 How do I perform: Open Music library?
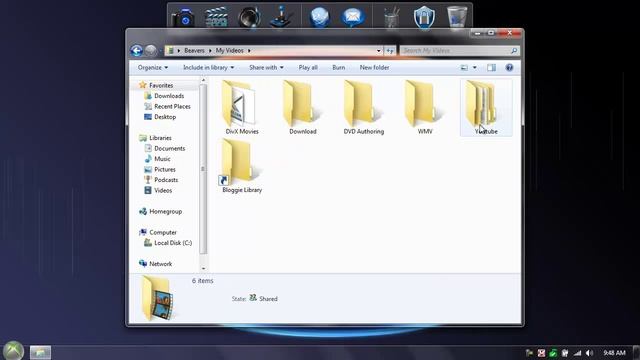pyautogui.click(x=162, y=159)
